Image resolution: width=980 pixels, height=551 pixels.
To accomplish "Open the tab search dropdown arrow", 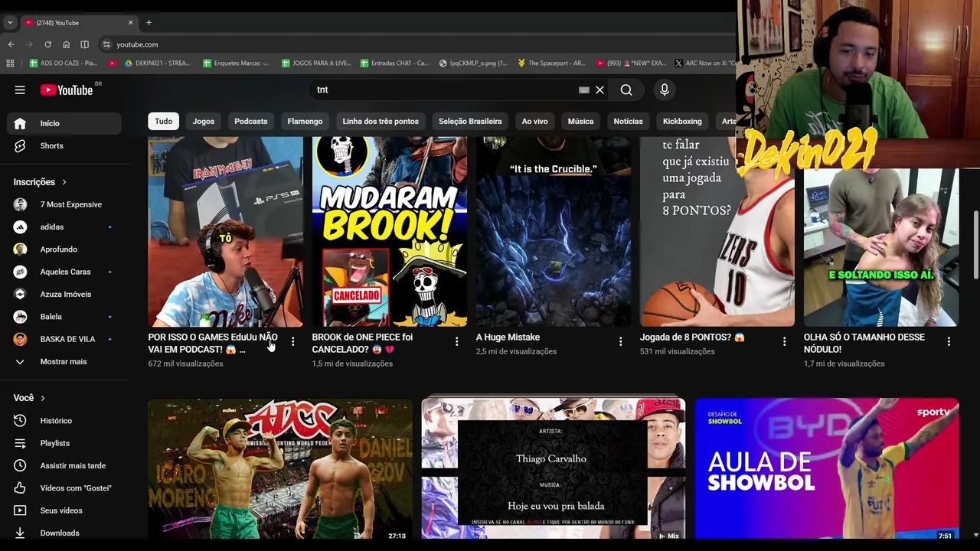I will click(x=10, y=22).
